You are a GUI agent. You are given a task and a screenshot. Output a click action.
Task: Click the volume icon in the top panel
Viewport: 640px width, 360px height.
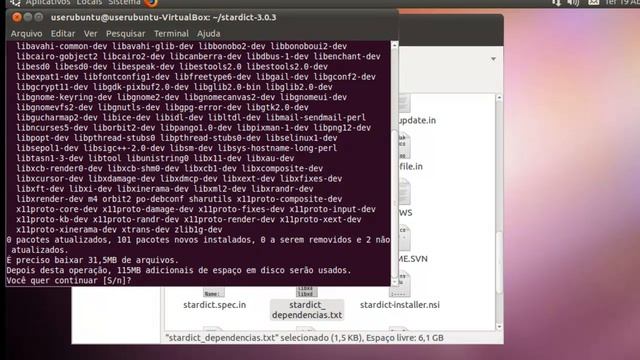coord(573,2)
